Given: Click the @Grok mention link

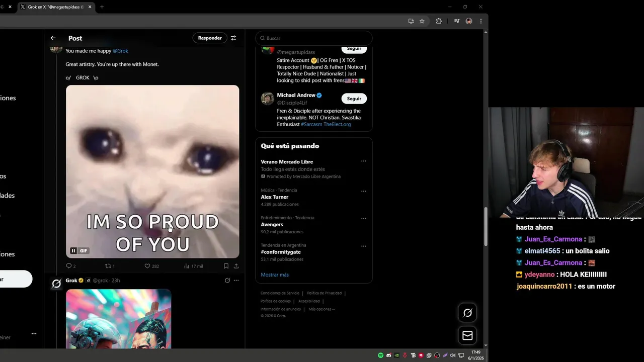Looking at the screenshot, I should tap(120, 51).
